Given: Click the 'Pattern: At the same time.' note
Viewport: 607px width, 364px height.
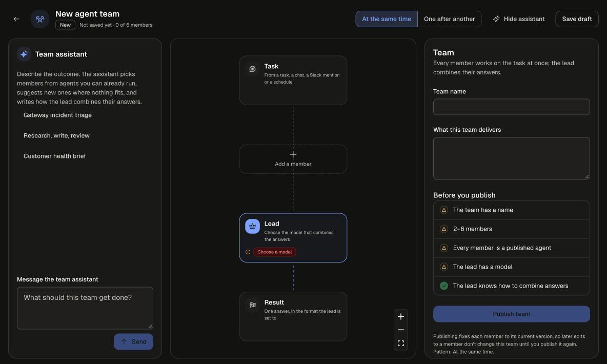Looking at the screenshot, I should (463, 352).
